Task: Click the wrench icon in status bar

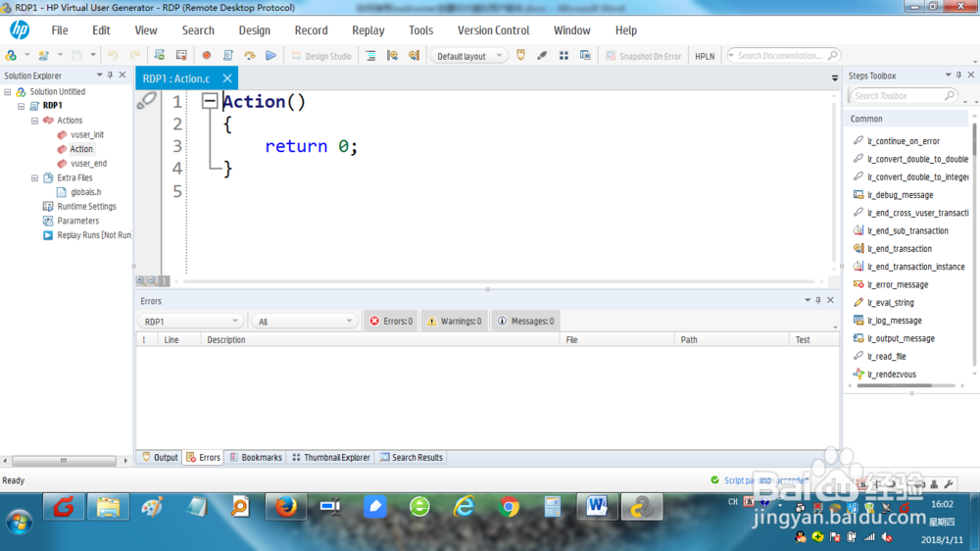Action: pos(949,484)
